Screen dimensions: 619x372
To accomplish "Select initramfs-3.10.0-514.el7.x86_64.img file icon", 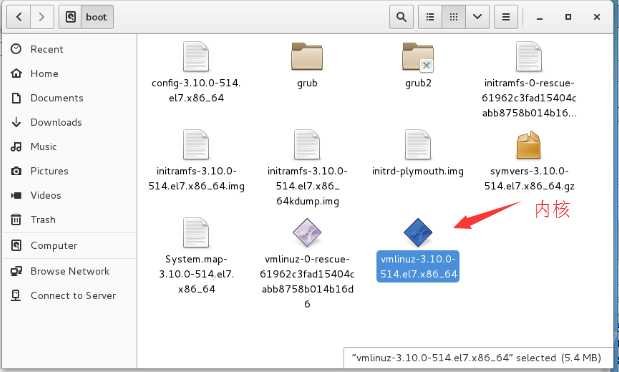I will (196, 145).
